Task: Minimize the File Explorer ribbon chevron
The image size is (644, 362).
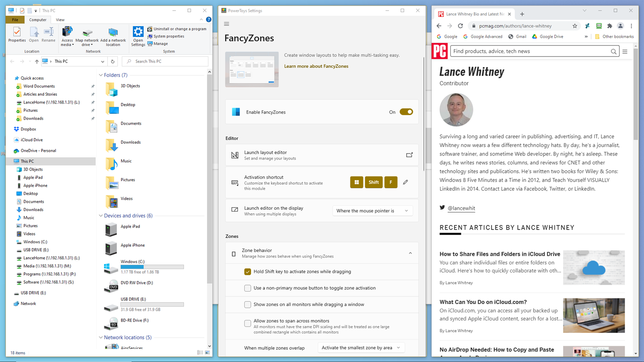Action: 201,20
